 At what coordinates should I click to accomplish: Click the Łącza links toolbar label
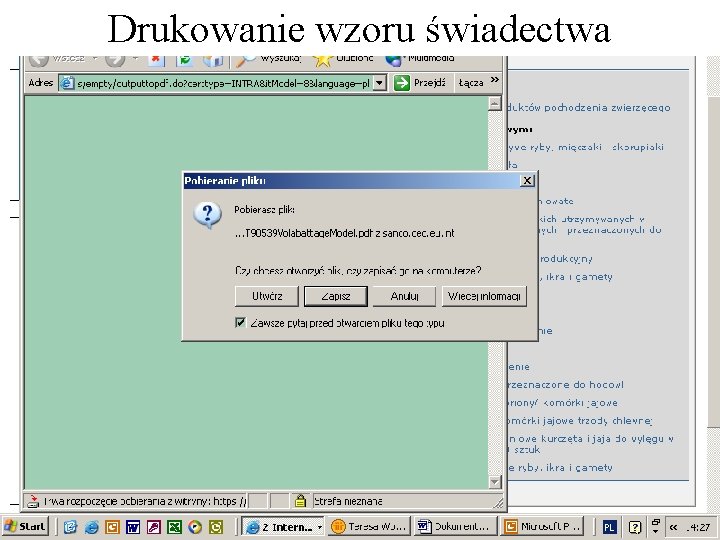471,83
